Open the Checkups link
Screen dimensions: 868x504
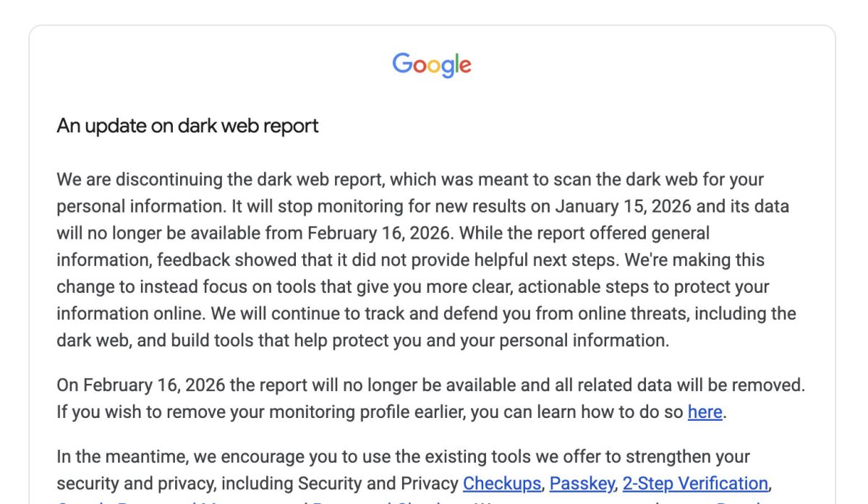(502, 483)
